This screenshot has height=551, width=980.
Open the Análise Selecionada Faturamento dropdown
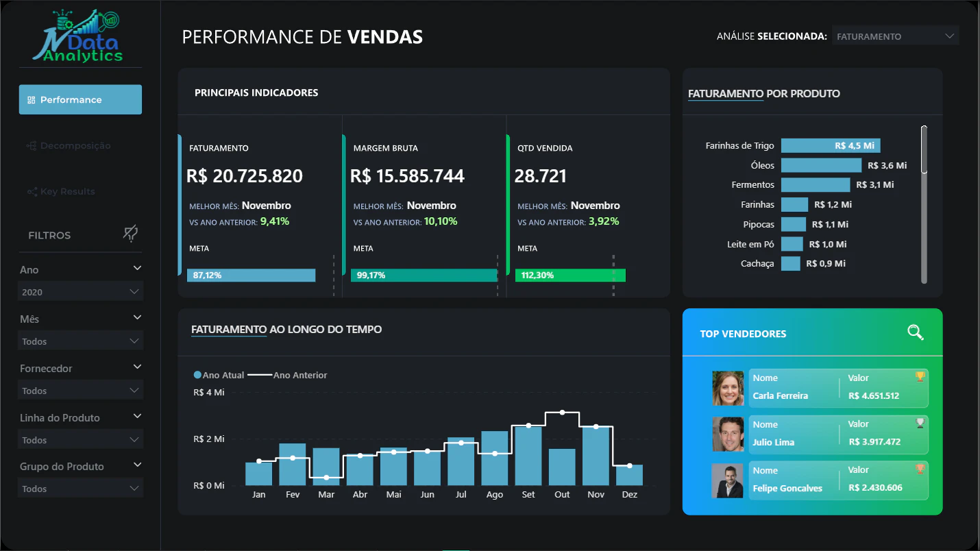click(x=895, y=36)
